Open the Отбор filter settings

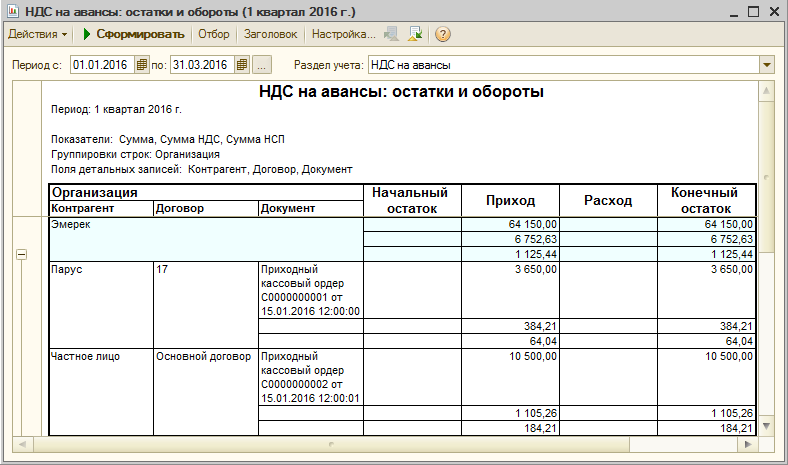pos(213,34)
